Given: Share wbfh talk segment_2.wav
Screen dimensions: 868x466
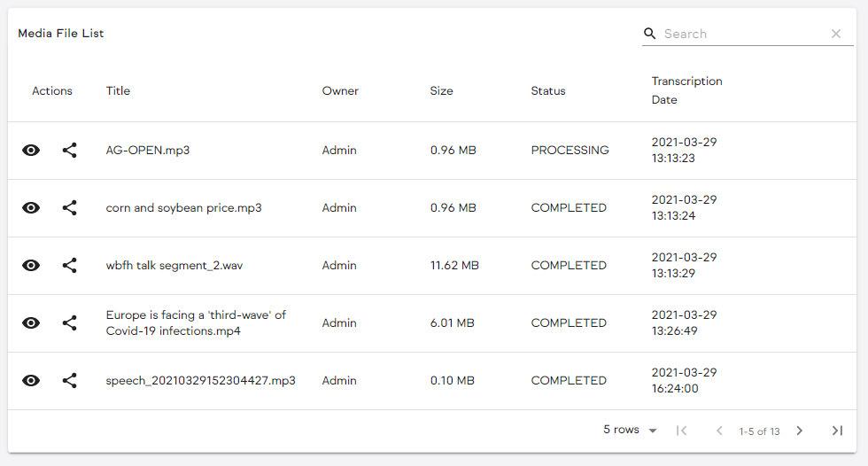Looking at the screenshot, I should [x=69, y=265].
